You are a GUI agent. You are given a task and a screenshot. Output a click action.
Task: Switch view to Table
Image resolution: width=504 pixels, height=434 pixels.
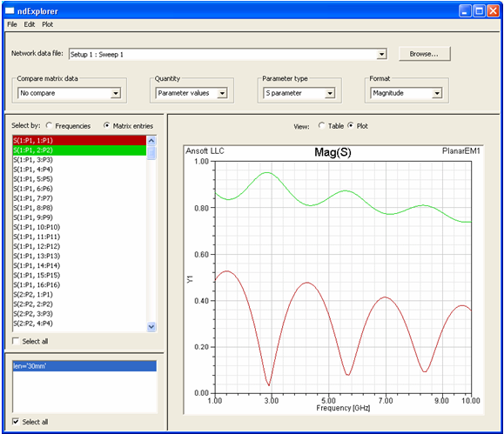pos(321,125)
